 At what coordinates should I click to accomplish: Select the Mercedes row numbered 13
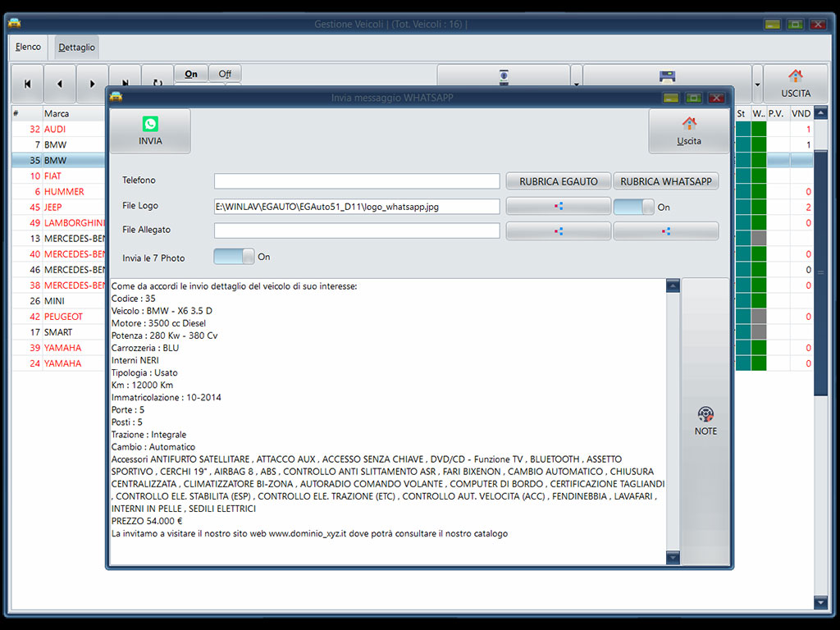coord(58,239)
